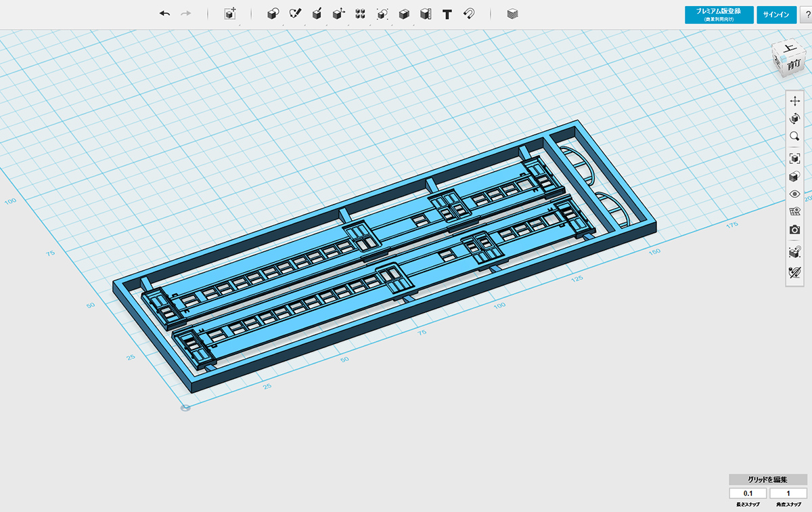
Task: Click the Undo arrow in the toolbar
Action: pyautogui.click(x=164, y=14)
